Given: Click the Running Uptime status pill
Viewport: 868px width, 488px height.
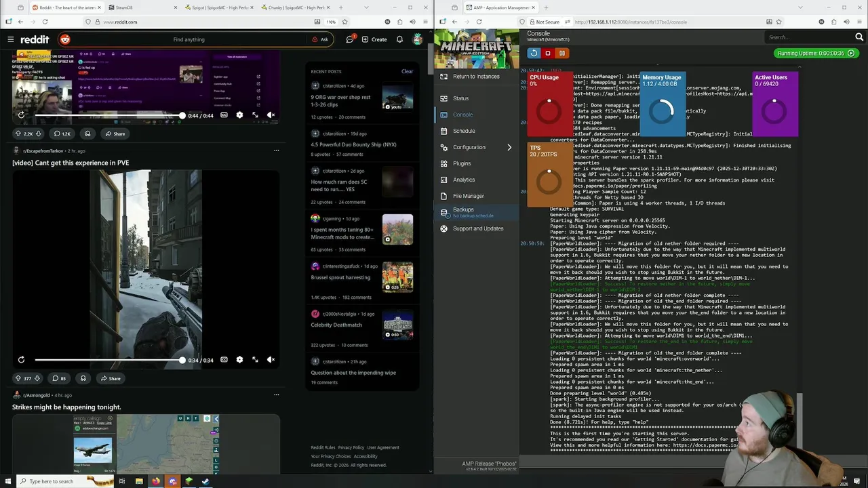Looking at the screenshot, I should coord(816,53).
